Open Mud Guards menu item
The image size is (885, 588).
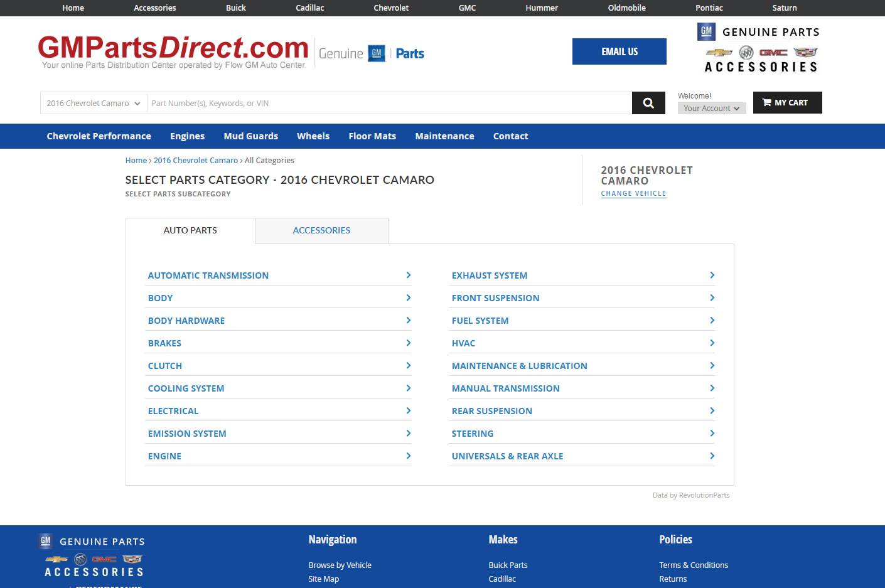[x=251, y=136]
